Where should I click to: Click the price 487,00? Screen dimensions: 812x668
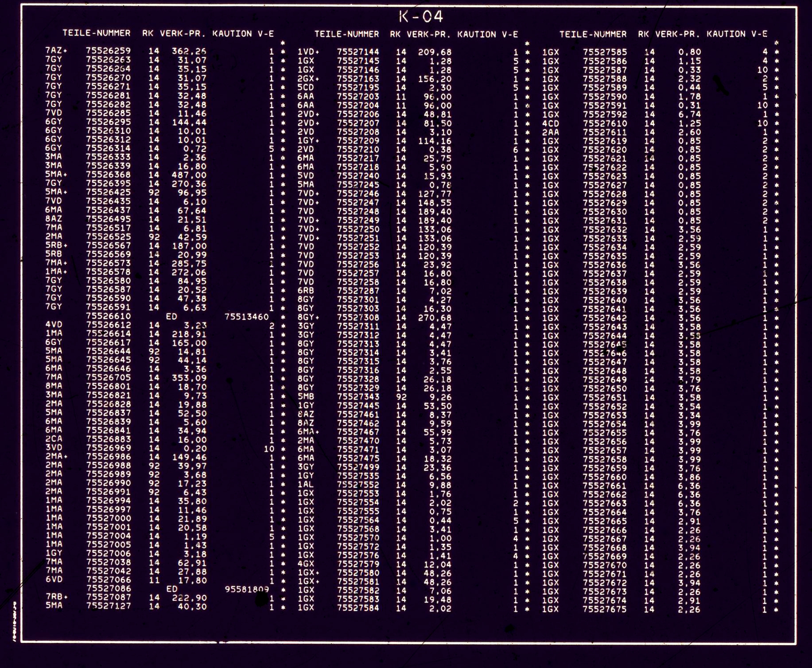(x=189, y=175)
